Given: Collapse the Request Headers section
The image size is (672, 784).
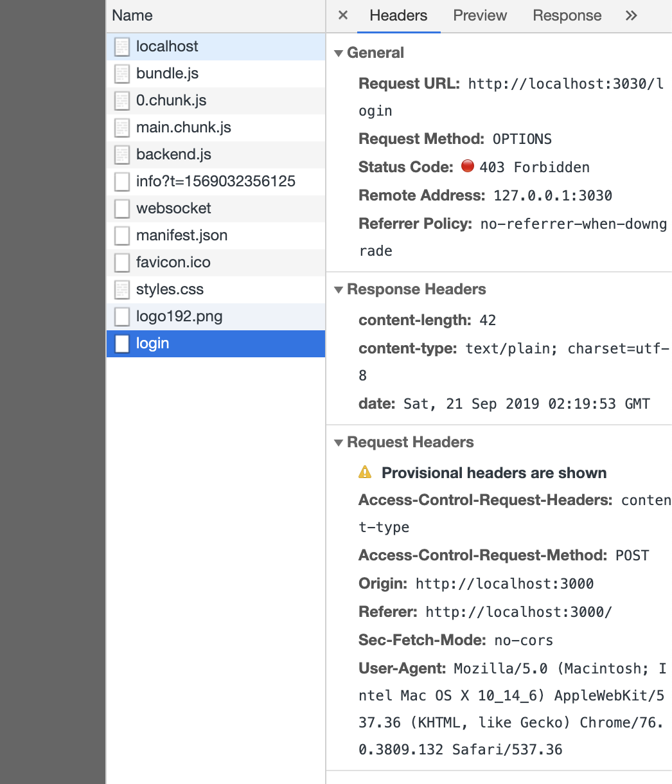Looking at the screenshot, I should point(339,443).
